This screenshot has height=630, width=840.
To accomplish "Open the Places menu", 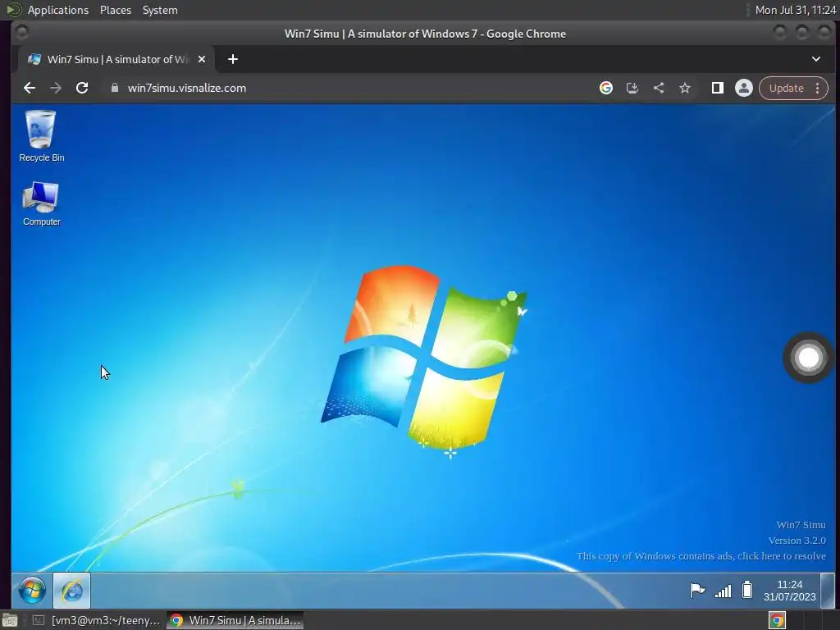I will point(115,10).
